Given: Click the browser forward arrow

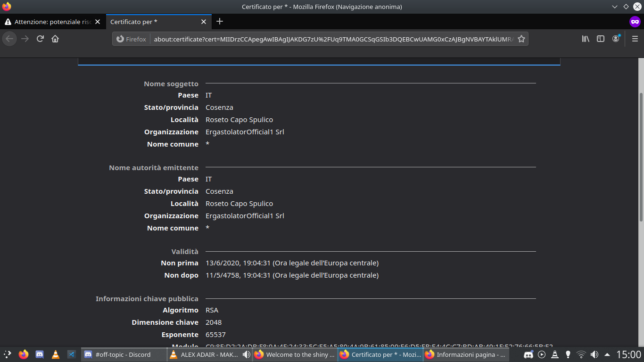Looking at the screenshot, I should pyautogui.click(x=25, y=39).
